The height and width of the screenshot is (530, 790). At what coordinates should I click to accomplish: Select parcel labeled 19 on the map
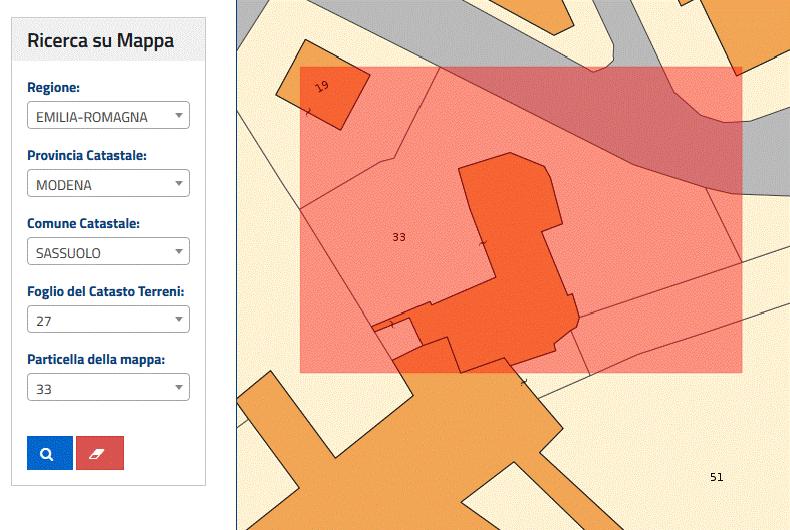[321, 87]
